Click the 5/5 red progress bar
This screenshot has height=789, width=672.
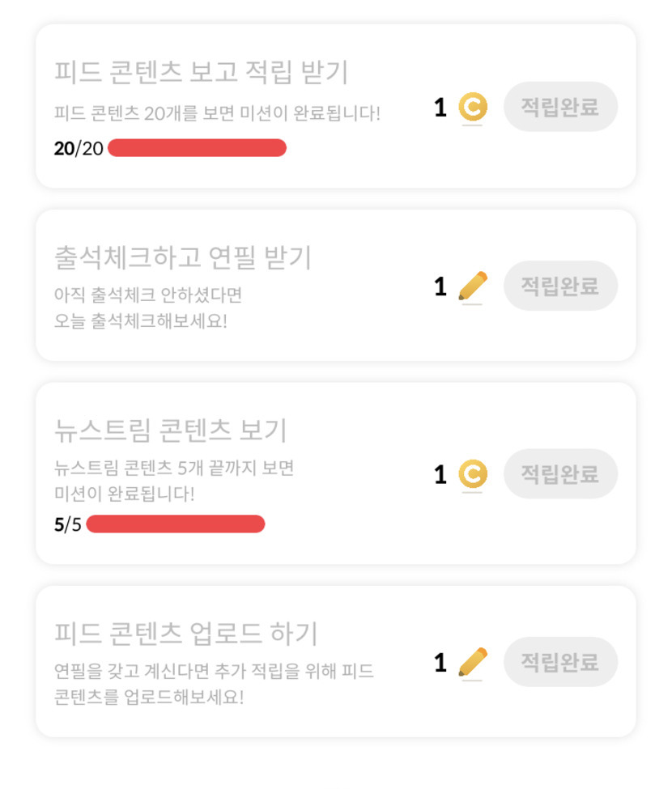pos(175,524)
